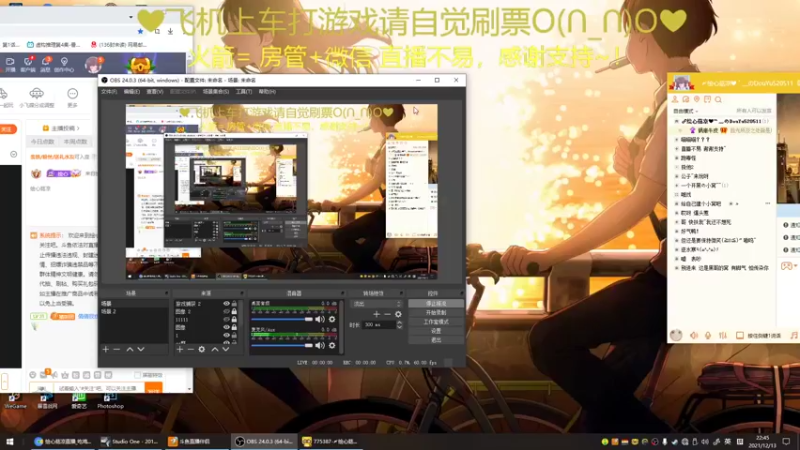The height and width of the screenshot is (450, 800).
Task: Select 场景 2 in Scenes list
Action: tap(134, 311)
